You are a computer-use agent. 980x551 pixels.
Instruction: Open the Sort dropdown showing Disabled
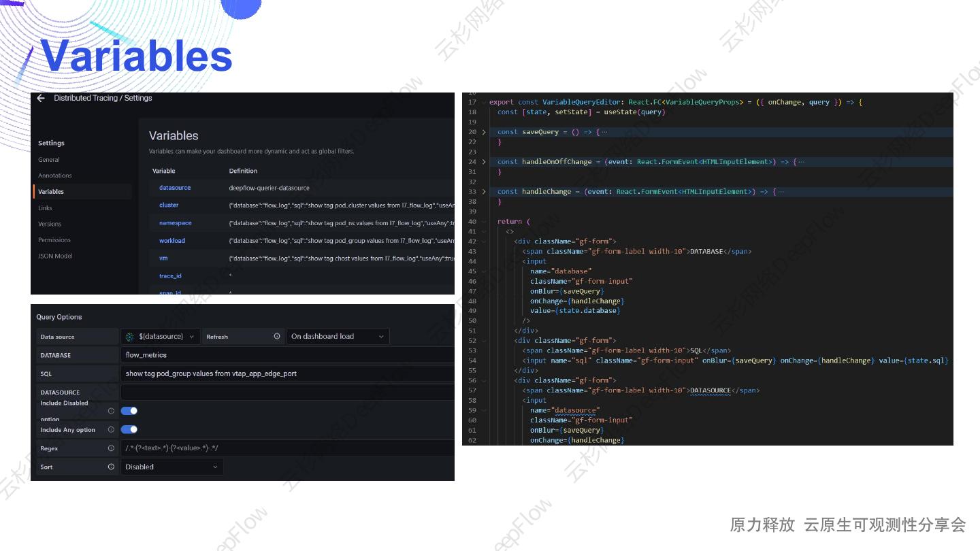tap(171, 467)
